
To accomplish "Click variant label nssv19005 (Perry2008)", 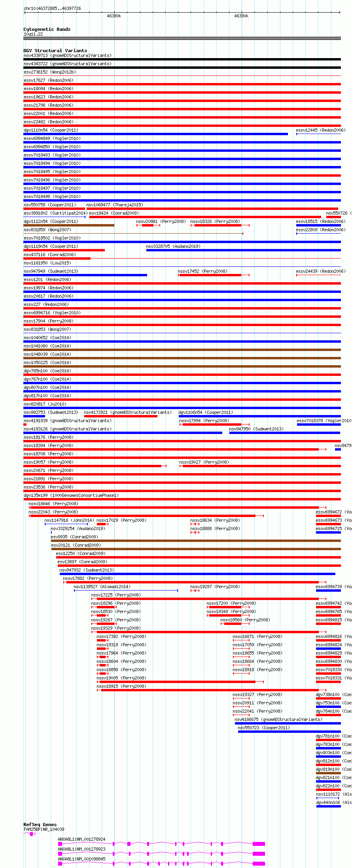I will click(x=121, y=678).
